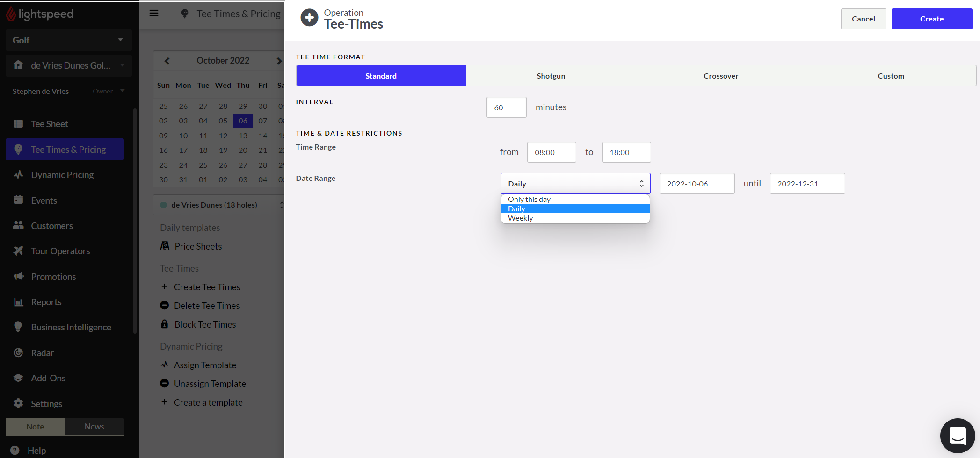Expand the de Vries Dunes Golf club selector

pos(69,65)
